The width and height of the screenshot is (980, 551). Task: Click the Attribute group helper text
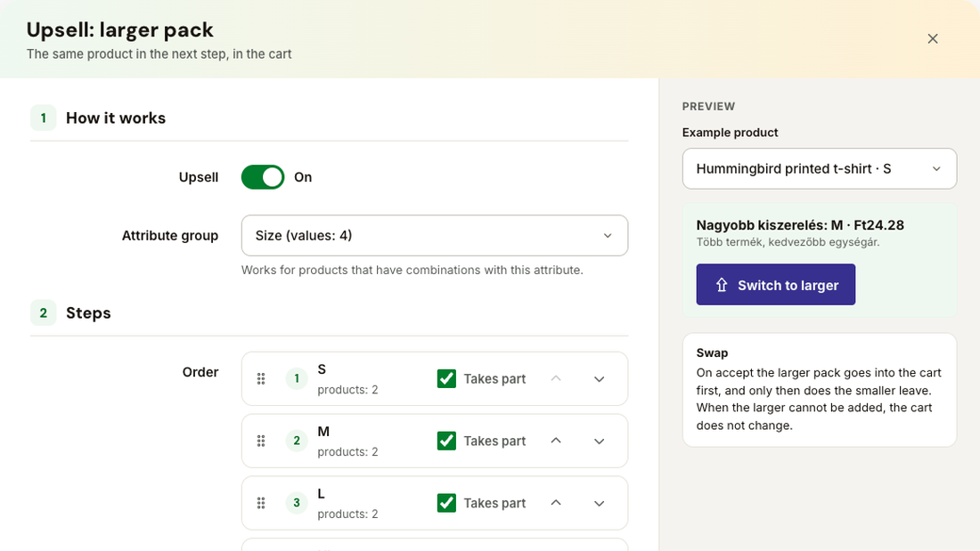point(412,270)
